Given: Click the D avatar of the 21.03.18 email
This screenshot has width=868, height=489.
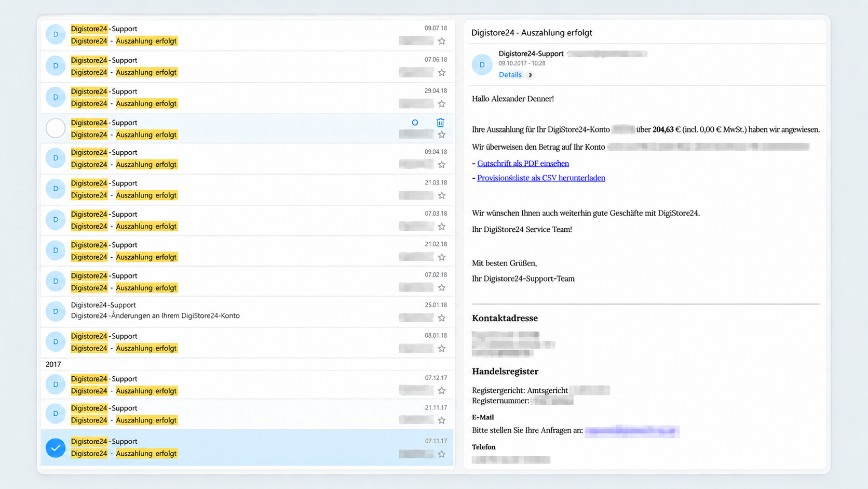Looking at the screenshot, I should 56,189.
